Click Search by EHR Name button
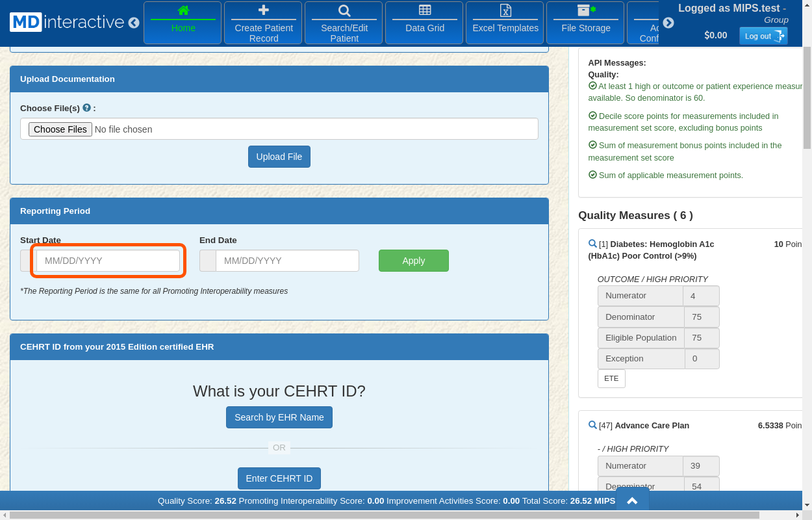 tap(279, 417)
